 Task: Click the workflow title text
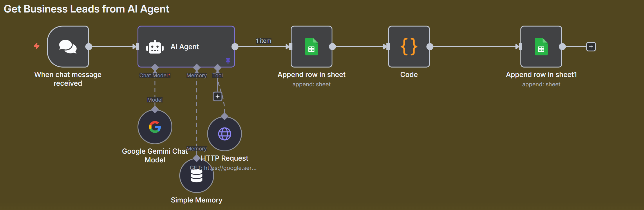coord(86,9)
